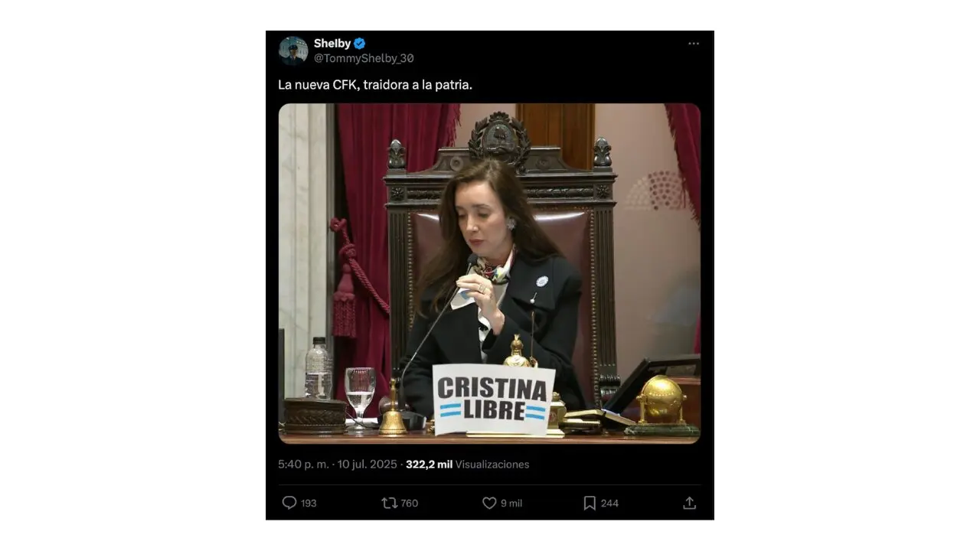This screenshot has width=980, height=551.
Task: Click the 9 mil likes count
Action: 511,504
